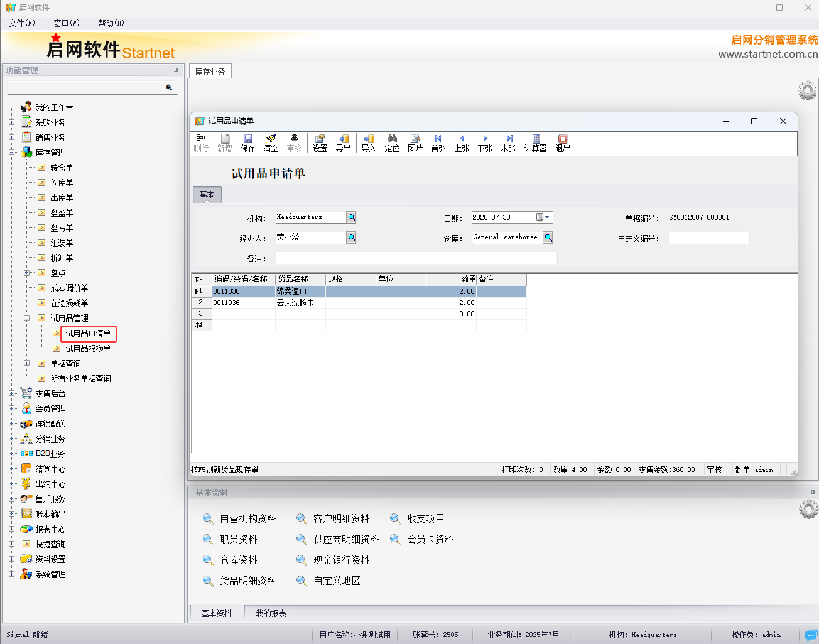Pin the 功能管理 panel with pushpin icon

pos(176,70)
